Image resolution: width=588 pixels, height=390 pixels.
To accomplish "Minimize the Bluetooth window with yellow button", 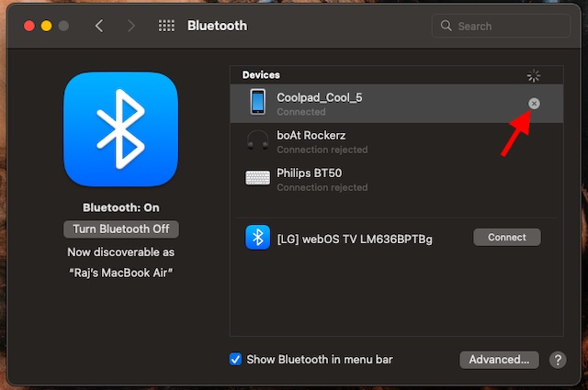I will pos(47,26).
